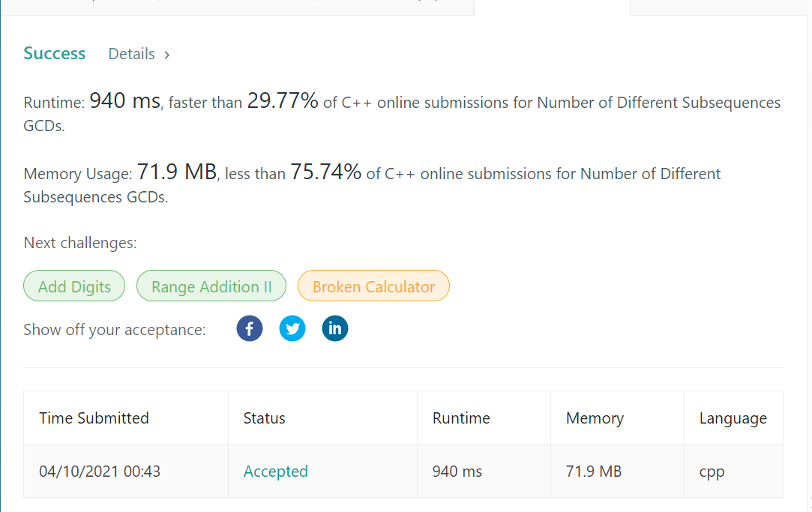Open the Broken Calculator challenge
This screenshot has width=812, height=512.
click(x=373, y=286)
